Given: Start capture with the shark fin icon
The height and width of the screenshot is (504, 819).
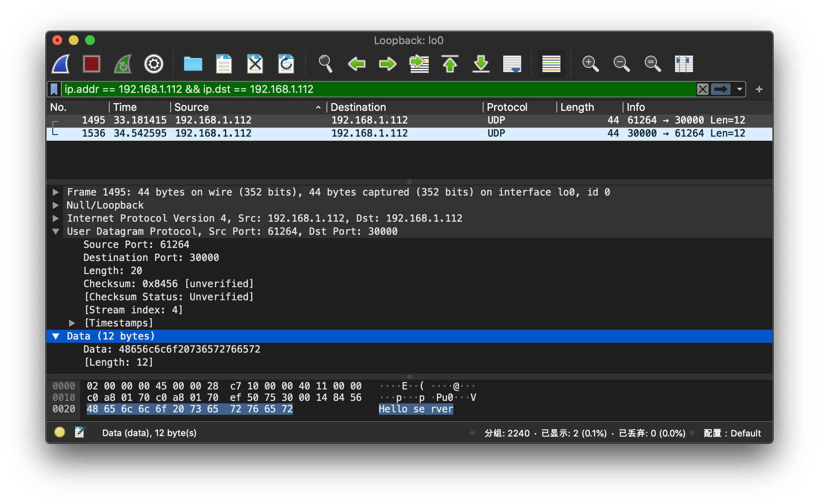Looking at the screenshot, I should click(x=61, y=64).
